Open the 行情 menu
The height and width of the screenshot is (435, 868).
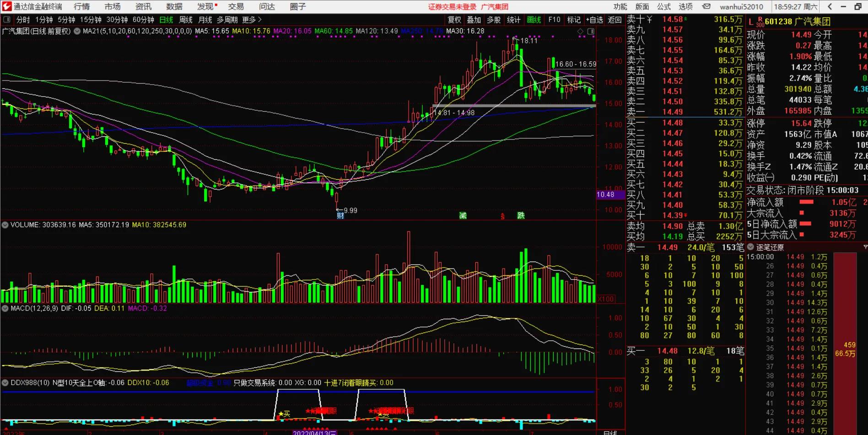82,6
